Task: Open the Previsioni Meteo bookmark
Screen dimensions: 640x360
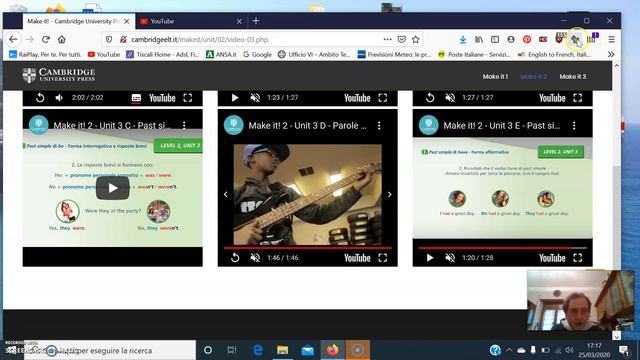Action: click(x=394, y=54)
